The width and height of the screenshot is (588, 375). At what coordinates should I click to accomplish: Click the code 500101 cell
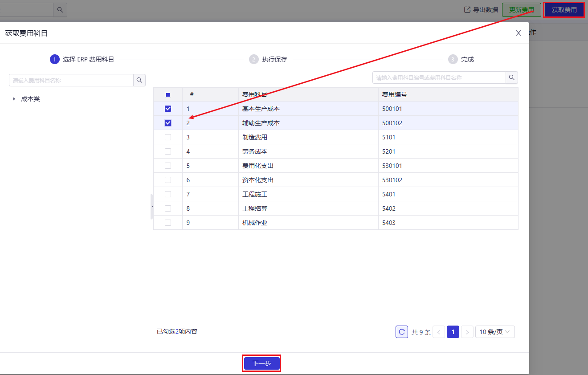coord(448,109)
